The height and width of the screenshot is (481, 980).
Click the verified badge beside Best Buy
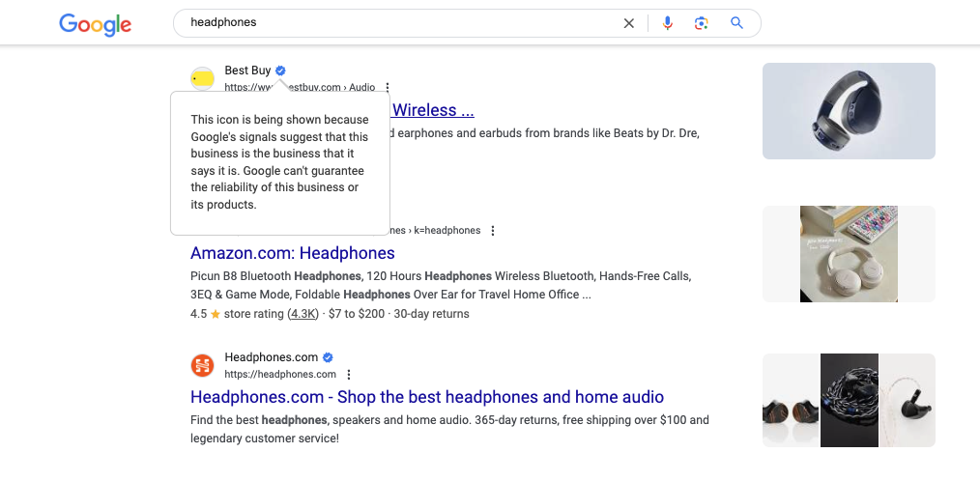(x=280, y=71)
